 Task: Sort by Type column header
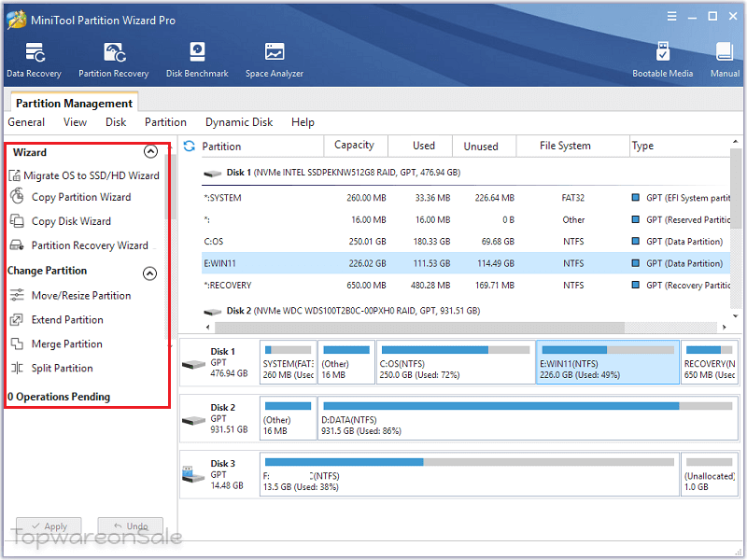coord(680,146)
